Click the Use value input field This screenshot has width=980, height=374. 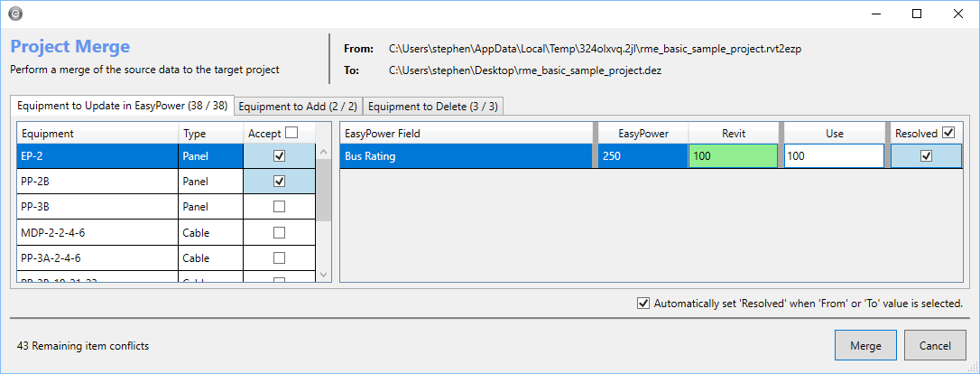(x=833, y=156)
